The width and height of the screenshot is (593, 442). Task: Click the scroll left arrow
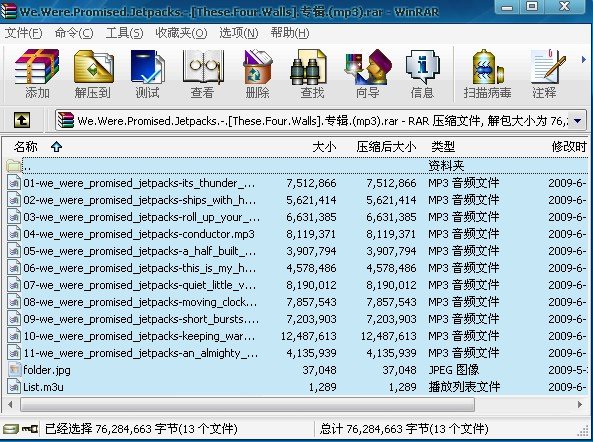11,405
